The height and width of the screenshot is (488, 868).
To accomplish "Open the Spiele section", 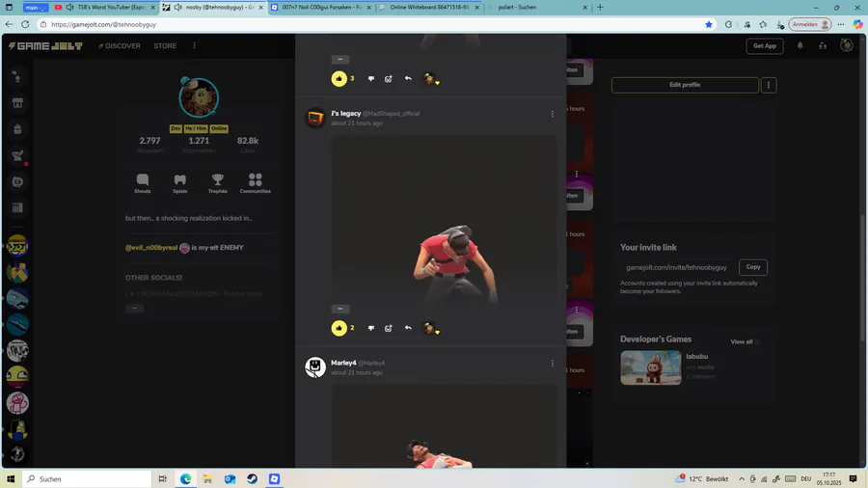I will pyautogui.click(x=180, y=183).
